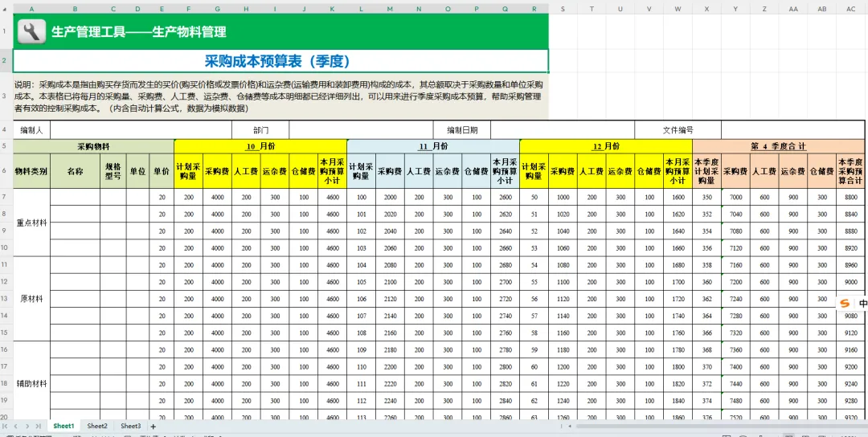Select the cell with value 7360

click(735, 349)
